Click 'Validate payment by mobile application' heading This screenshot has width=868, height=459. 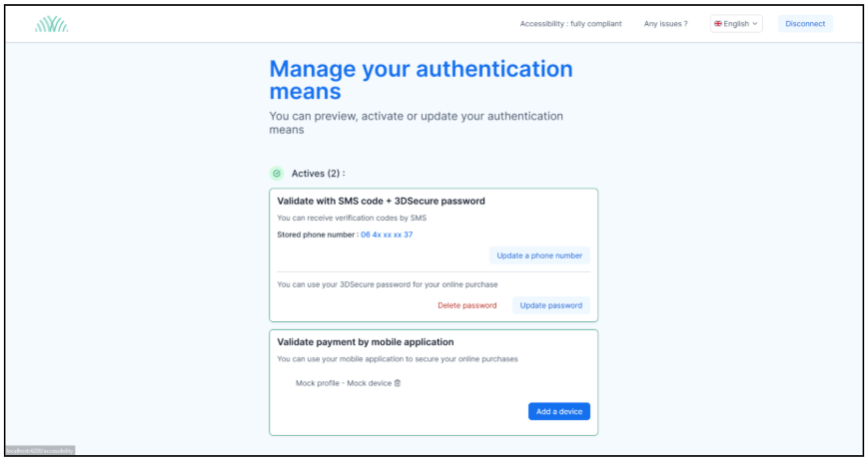(366, 342)
